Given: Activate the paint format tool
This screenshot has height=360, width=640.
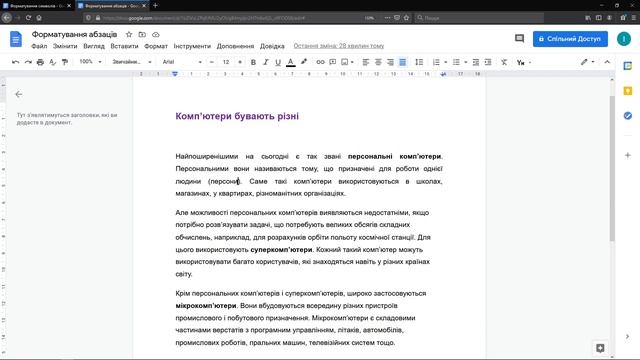Looking at the screenshot, I should tap(65, 62).
